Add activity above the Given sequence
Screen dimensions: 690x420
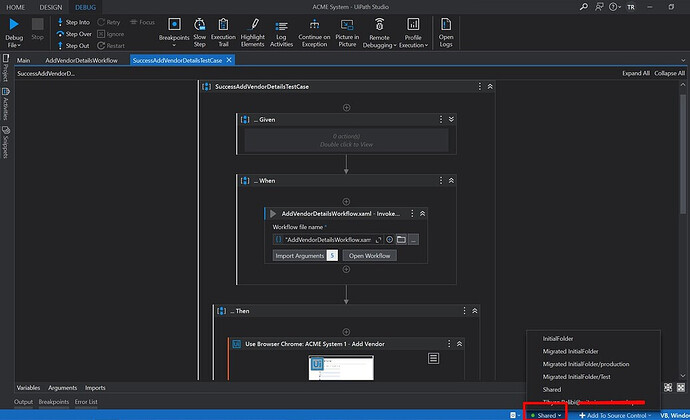(346, 107)
